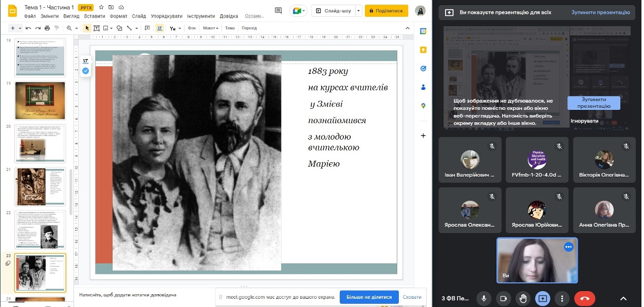
Task: Open Google Keep in the side panel
Action: tap(423, 50)
